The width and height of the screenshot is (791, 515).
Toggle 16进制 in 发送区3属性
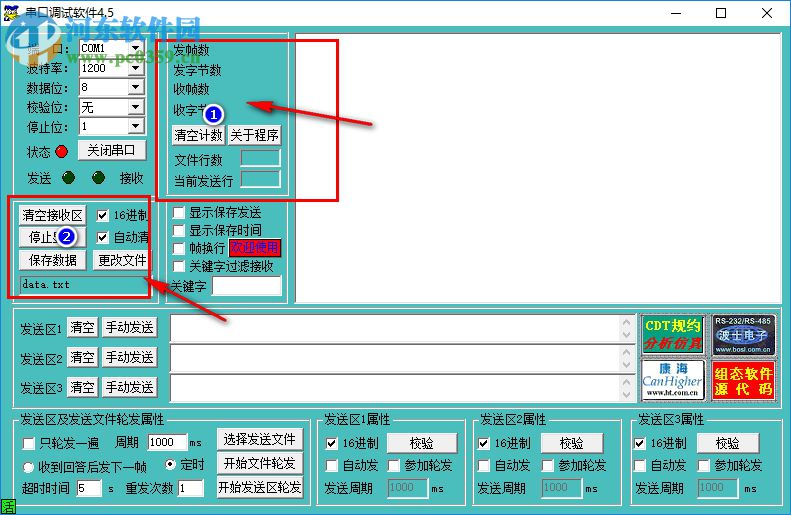[639, 443]
